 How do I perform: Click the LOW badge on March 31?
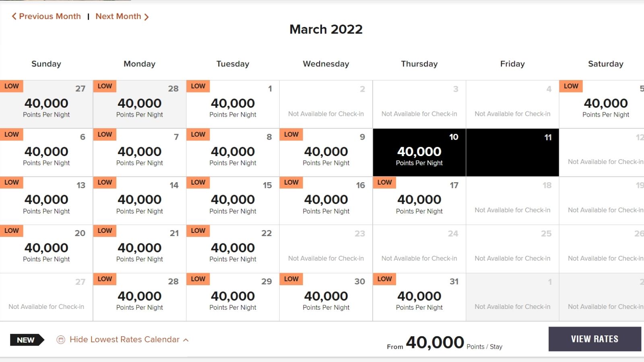384,279
